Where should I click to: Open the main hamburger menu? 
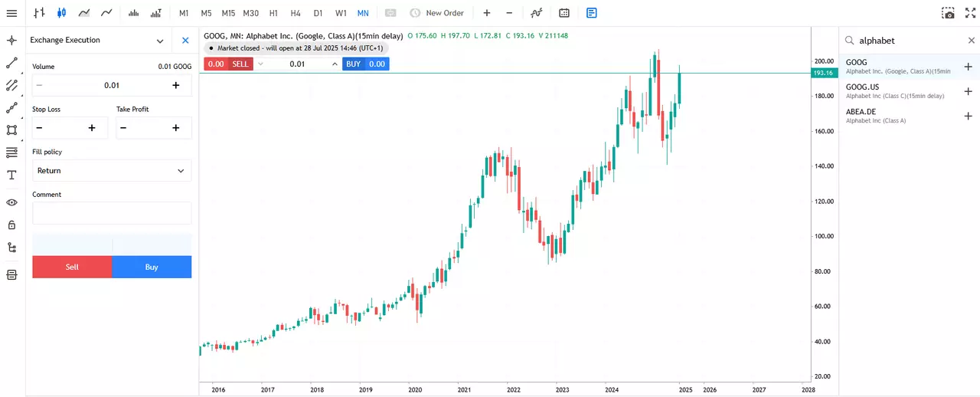[11, 13]
